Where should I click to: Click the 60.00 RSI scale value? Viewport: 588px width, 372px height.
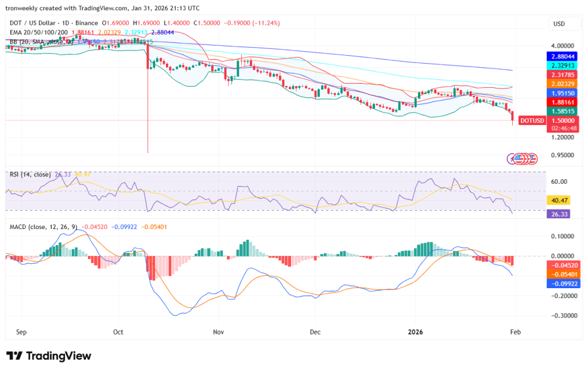559,181
